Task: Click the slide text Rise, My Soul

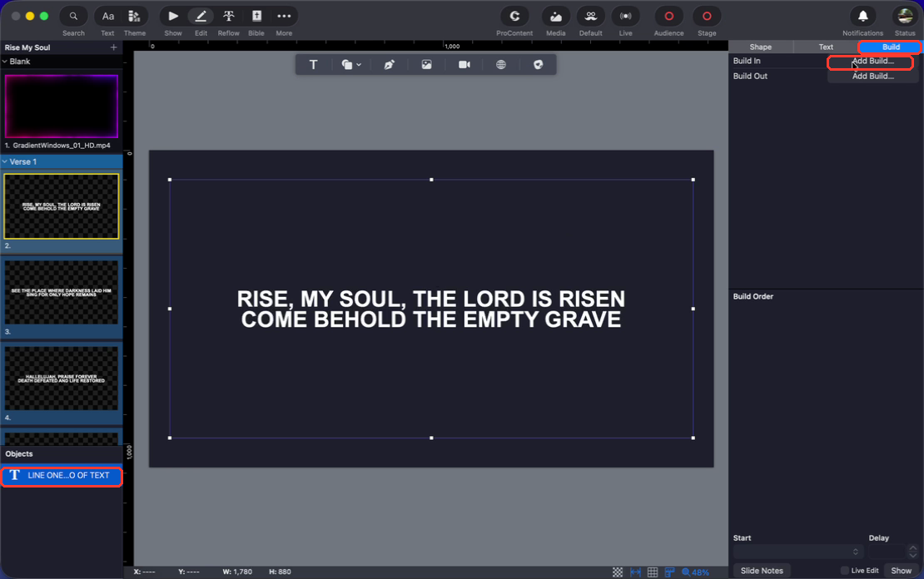Action: tap(431, 309)
